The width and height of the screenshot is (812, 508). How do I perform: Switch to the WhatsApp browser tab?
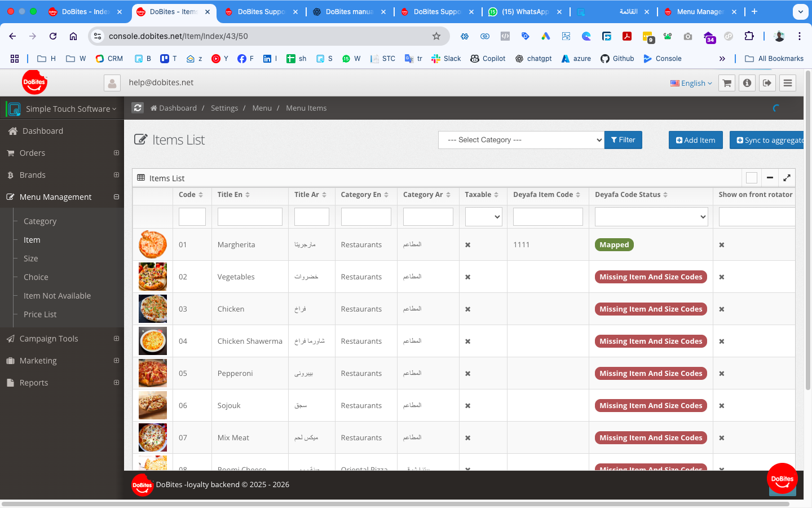click(524, 11)
